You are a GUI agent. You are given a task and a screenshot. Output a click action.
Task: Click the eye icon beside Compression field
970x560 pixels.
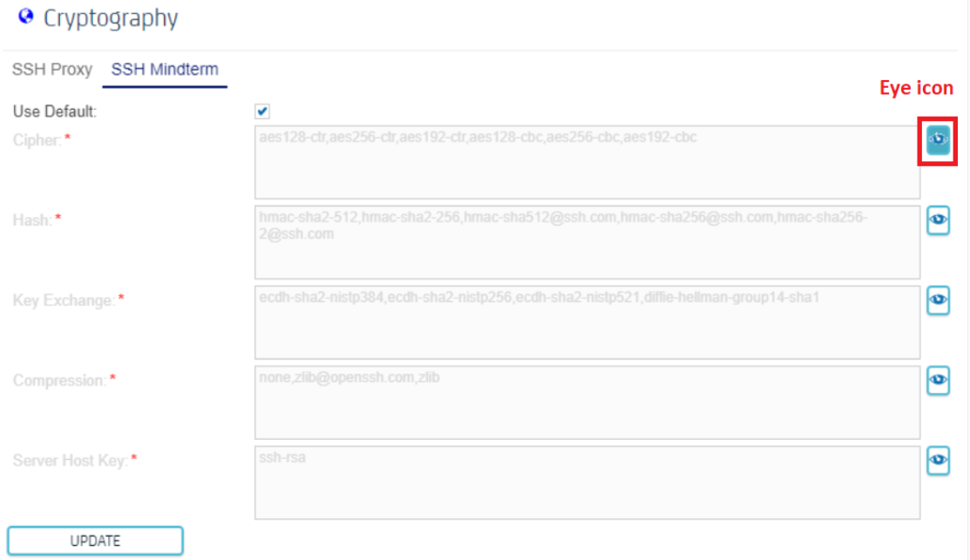point(938,380)
